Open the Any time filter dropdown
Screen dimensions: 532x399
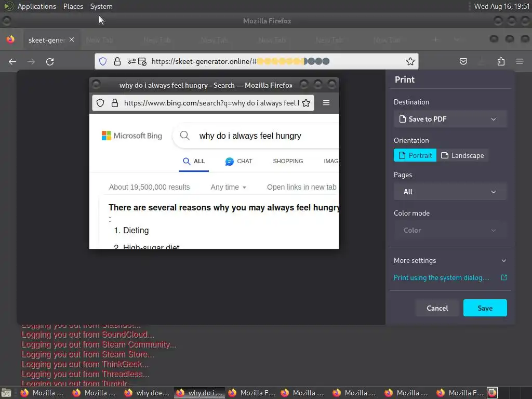point(229,187)
